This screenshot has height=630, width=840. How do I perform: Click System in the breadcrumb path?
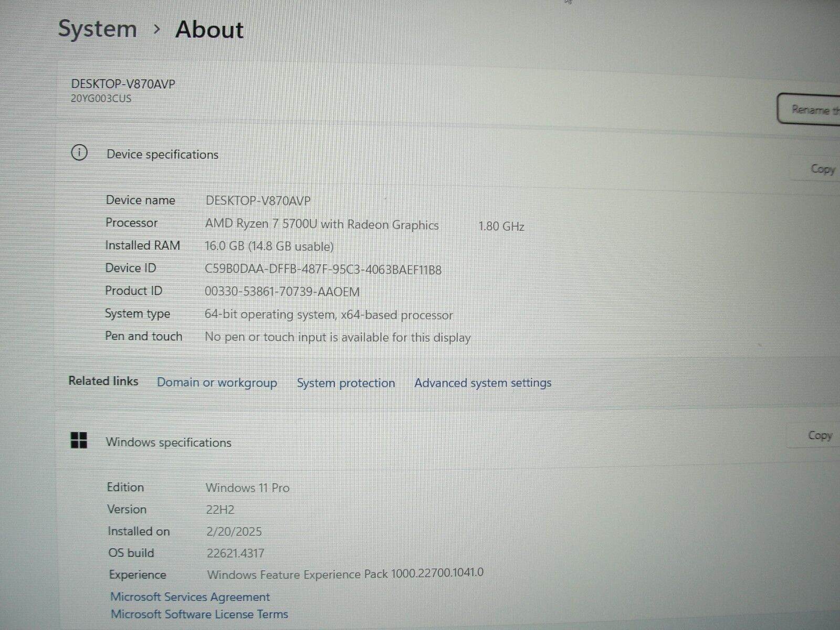[98, 29]
